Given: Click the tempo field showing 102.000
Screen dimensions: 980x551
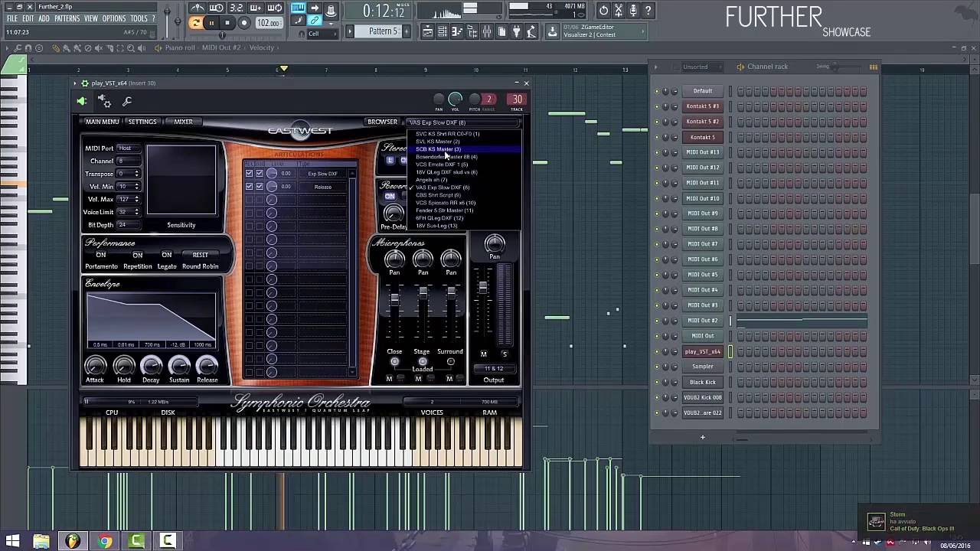Looking at the screenshot, I should (x=269, y=23).
